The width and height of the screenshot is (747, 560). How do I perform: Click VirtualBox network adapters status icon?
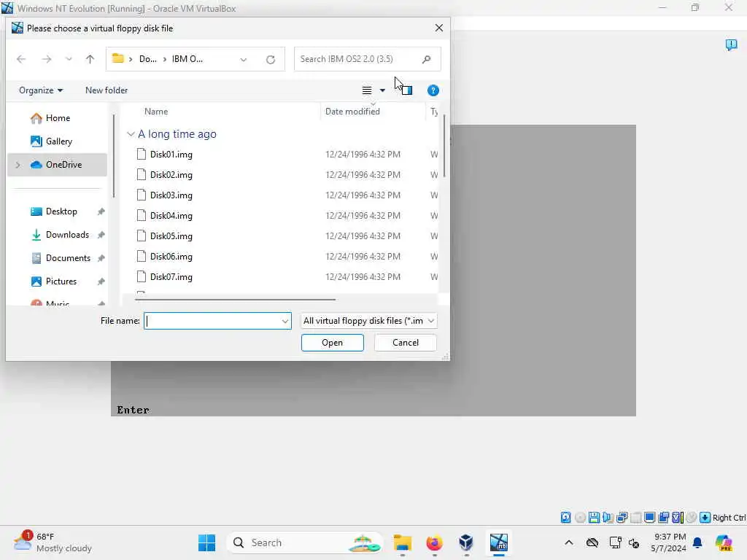point(622,517)
